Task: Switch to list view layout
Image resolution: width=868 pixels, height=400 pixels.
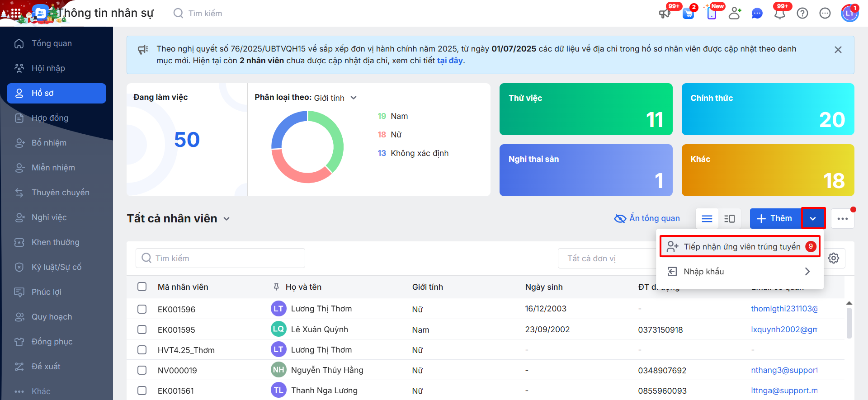Action: coord(707,219)
